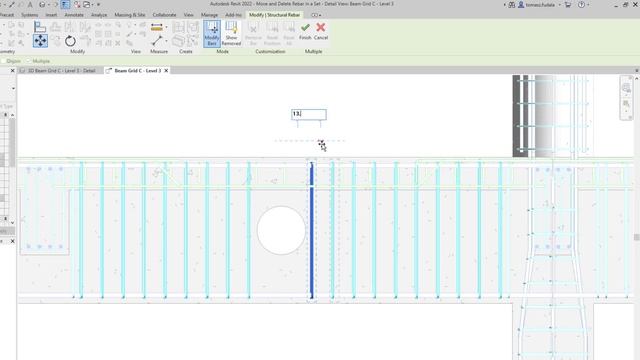Click the drawing area scroll-up arrow

(x=636, y=78)
